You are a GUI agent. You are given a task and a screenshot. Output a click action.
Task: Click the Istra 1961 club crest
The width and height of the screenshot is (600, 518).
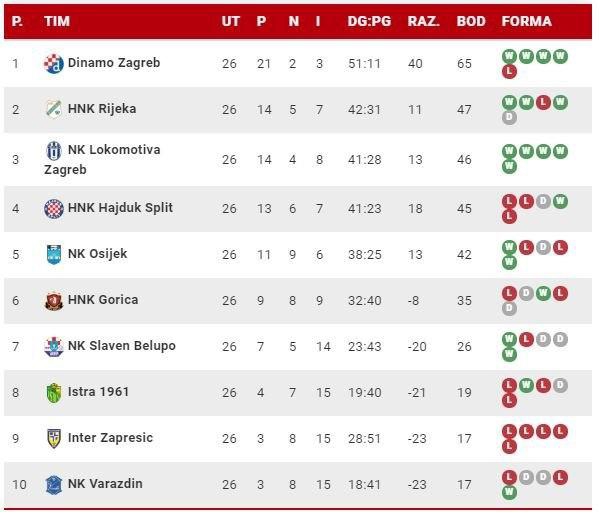click(x=53, y=392)
